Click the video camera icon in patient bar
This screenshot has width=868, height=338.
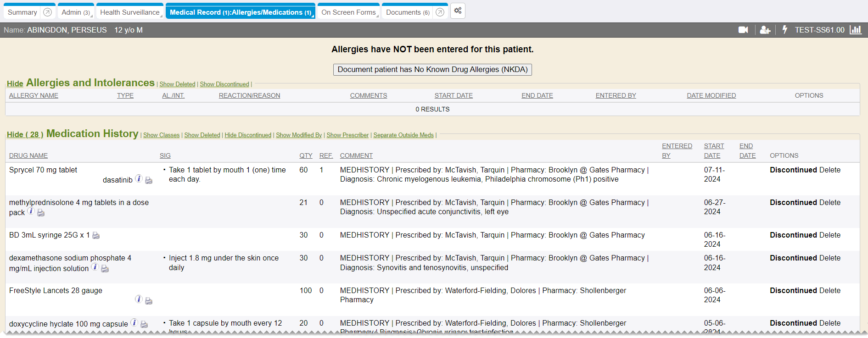click(743, 30)
